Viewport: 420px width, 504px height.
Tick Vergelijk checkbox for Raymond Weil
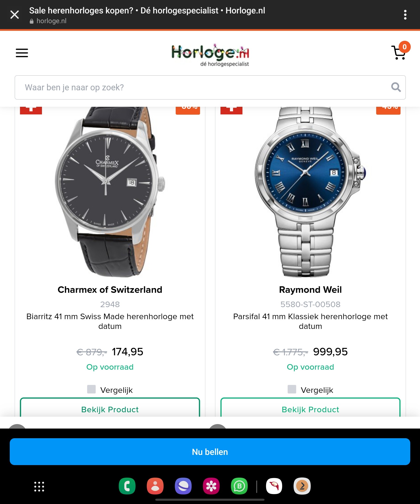tap(292, 389)
